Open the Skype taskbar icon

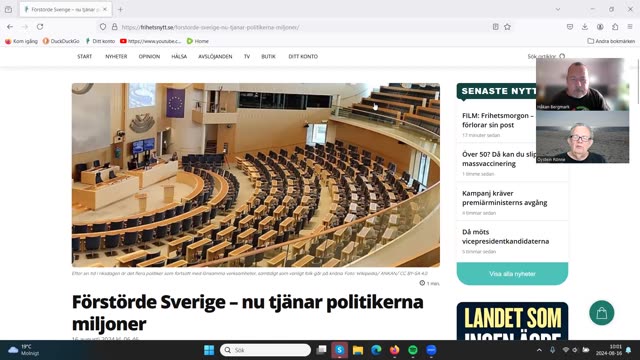pyautogui.click(x=340, y=350)
